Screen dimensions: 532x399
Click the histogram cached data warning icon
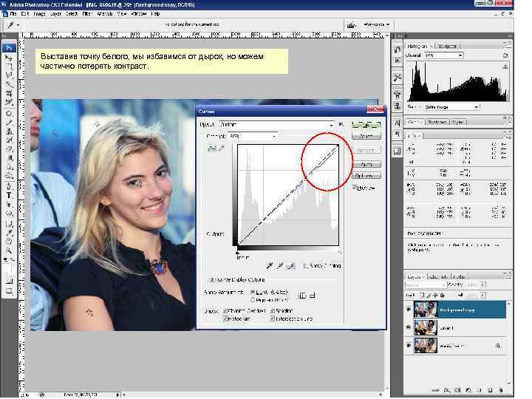point(505,66)
